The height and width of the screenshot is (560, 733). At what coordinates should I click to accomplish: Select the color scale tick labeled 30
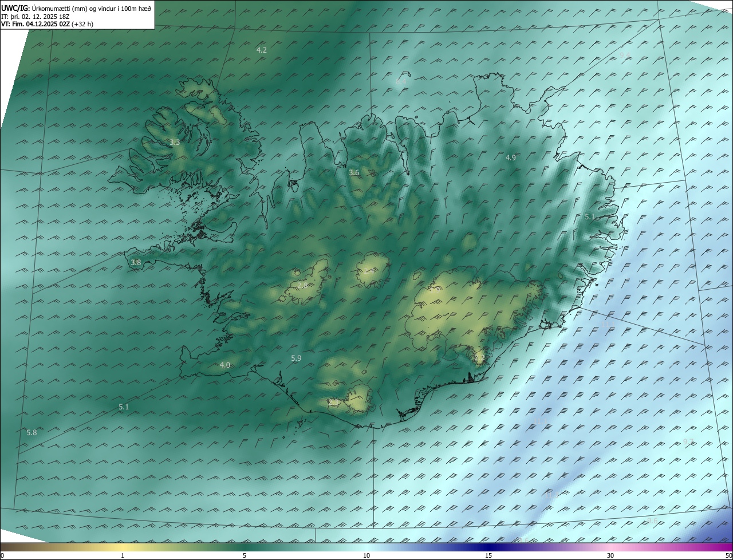pos(610,555)
